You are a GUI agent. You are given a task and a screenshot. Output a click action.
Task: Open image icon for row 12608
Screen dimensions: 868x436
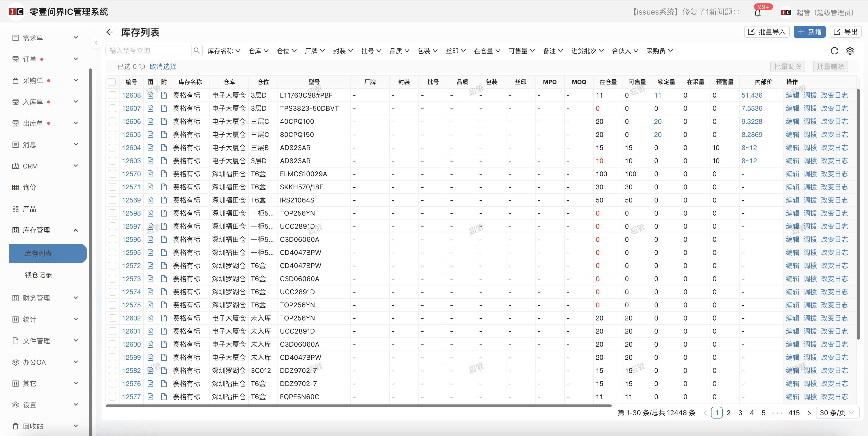click(x=150, y=95)
